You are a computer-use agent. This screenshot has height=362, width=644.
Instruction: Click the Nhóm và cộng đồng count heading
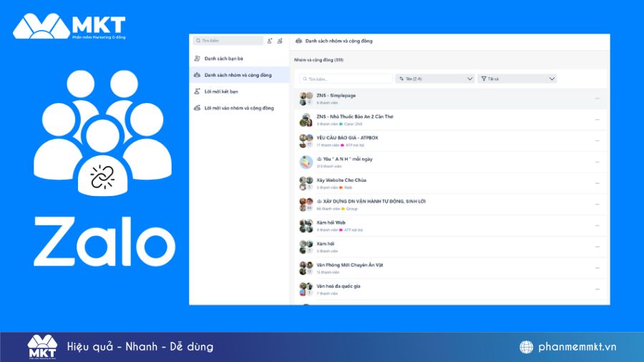(318, 60)
